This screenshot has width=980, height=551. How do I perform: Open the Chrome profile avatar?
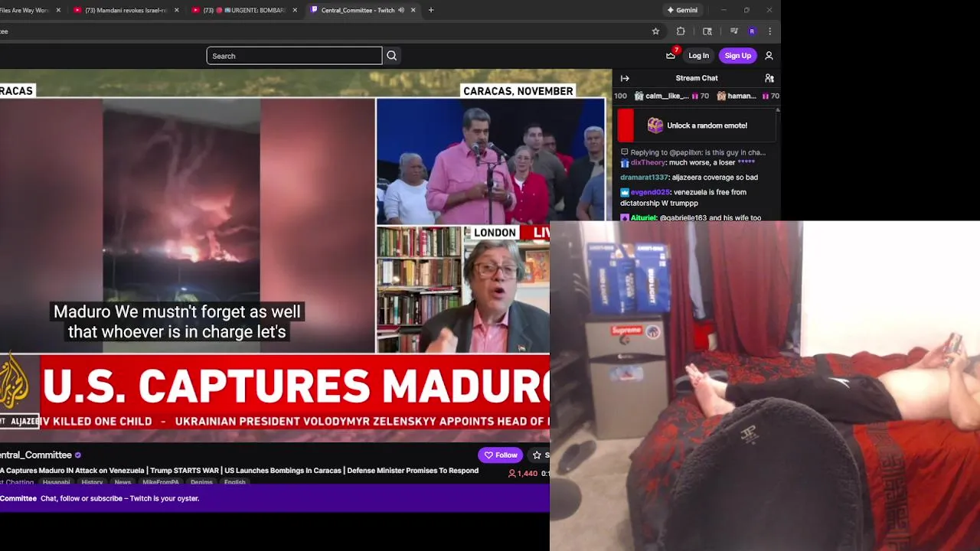coord(752,31)
